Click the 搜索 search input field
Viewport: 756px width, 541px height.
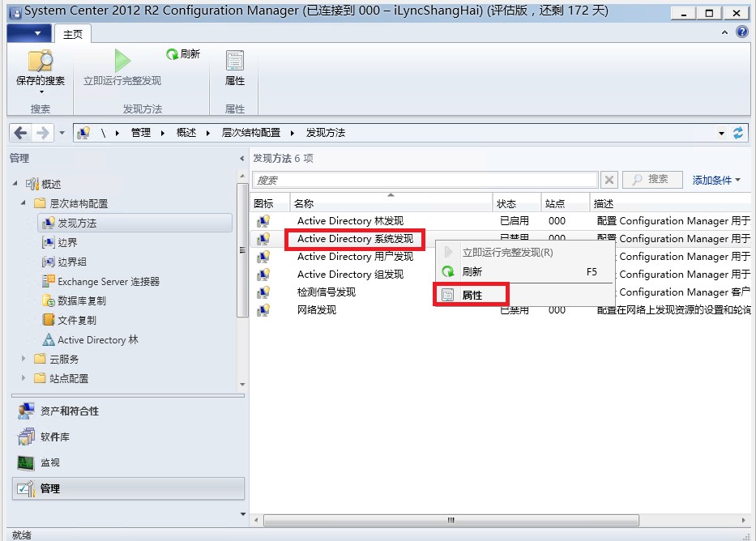pyautogui.click(x=425, y=180)
